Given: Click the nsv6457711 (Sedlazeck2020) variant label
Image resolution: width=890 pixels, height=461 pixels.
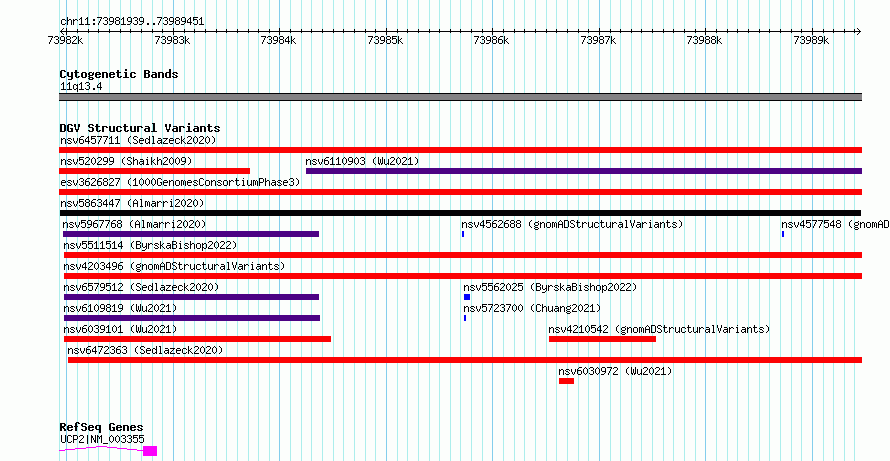Looking at the screenshot, I should click(138, 140).
